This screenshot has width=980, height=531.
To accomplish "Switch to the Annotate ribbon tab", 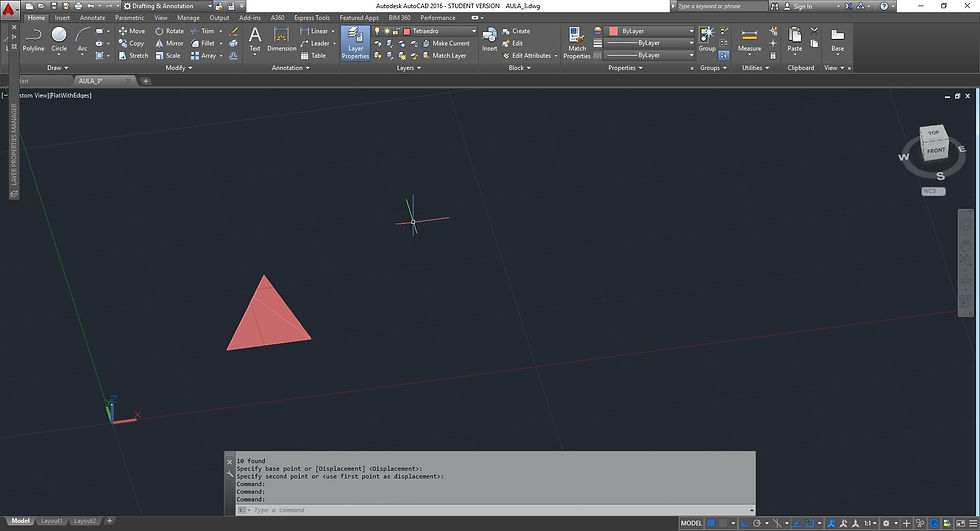I will 92,18.
